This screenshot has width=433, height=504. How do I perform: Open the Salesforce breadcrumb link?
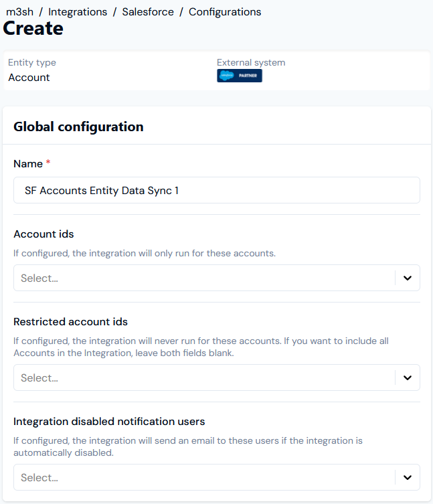148,12
